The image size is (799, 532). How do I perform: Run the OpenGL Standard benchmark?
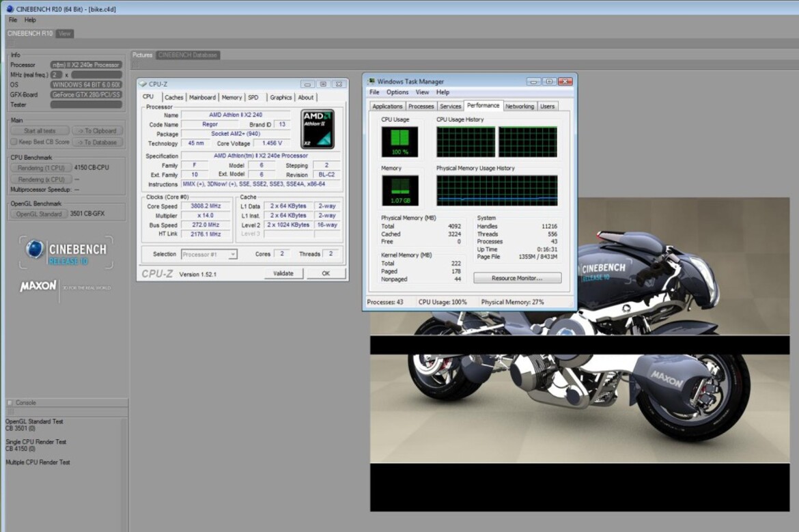pyautogui.click(x=39, y=214)
